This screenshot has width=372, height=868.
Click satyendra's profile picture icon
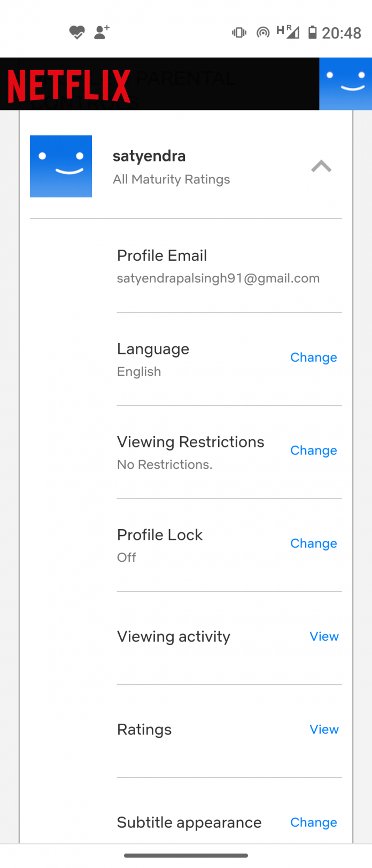60,166
